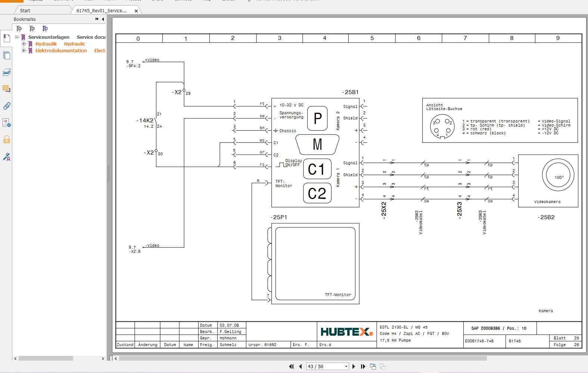Image resolution: width=588 pixels, height=373 pixels.
Task: Close the 61745_Rev01_Service document tab
Action: pos(136,11)
